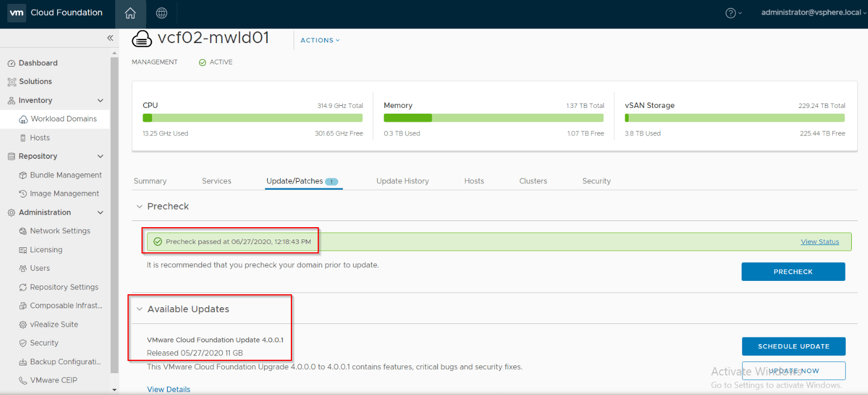Switch to the Services tab
The height and width of the screenshot is (395, 868).
(x=216, y=181)
